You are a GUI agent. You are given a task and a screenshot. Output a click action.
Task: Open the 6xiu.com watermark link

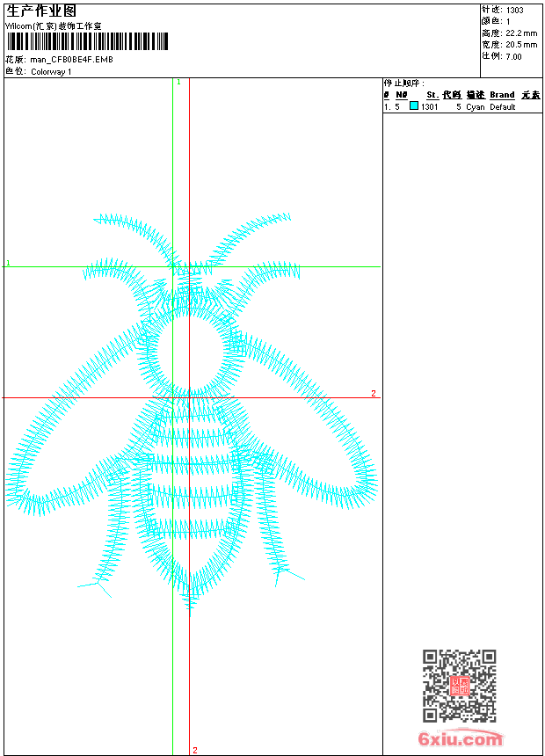click(x=460, y=739)
